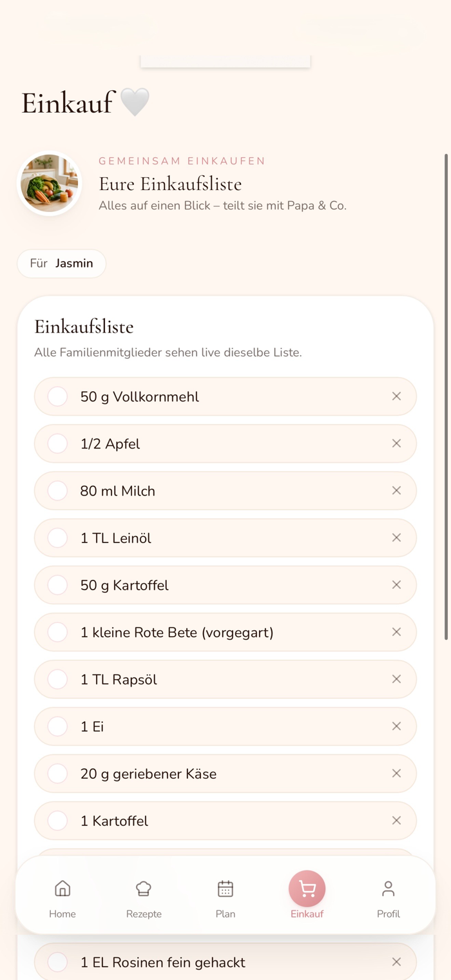Viewport: 451px width, 980px height.
Task: Mark 1 TL Rapsöl as bought
Action: 57,679
